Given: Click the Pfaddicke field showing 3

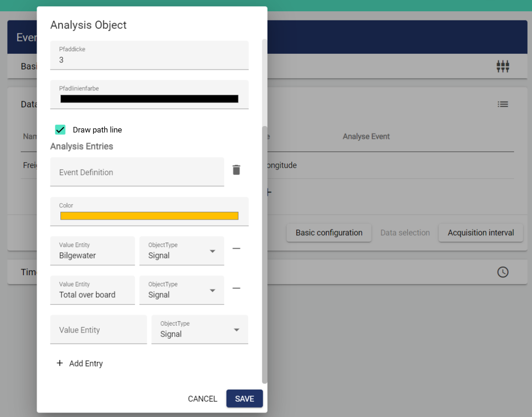Looking at the screenshot, I should [149, 60].
